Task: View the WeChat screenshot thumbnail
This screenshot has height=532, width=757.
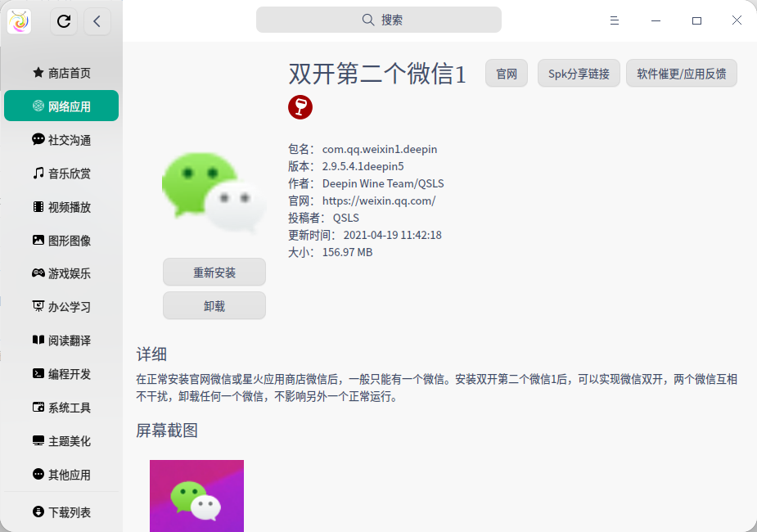Action: point(196,495)
